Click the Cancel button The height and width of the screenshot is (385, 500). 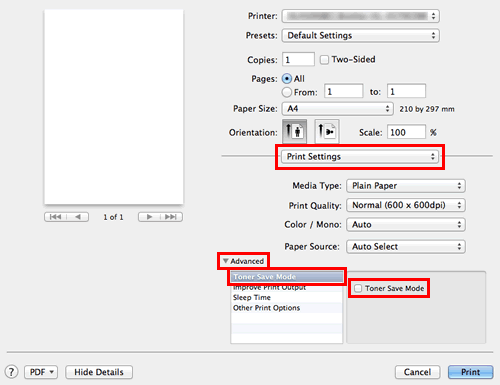(417, 372)
